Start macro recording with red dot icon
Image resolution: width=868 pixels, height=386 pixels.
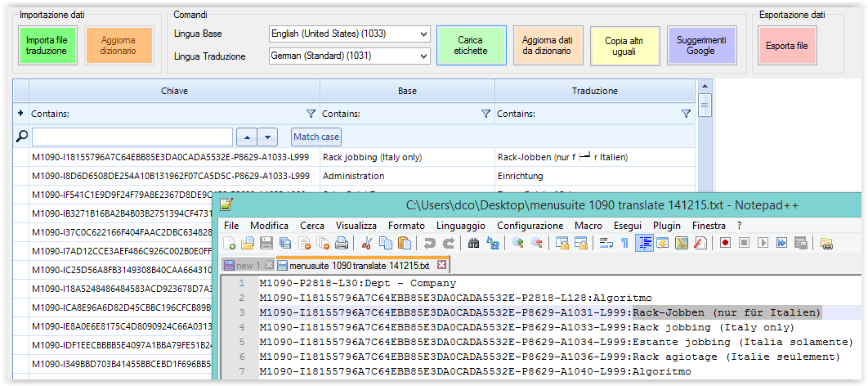click(725, 243)
